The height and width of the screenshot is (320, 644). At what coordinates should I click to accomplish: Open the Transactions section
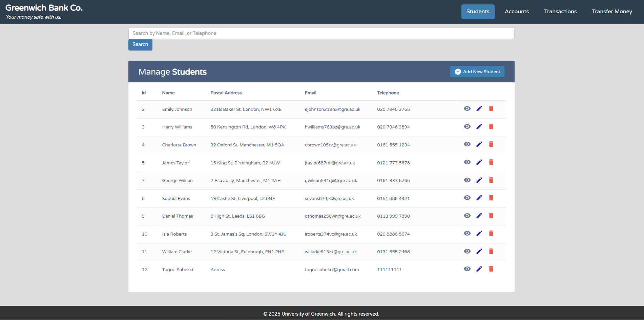coord(560,11)
